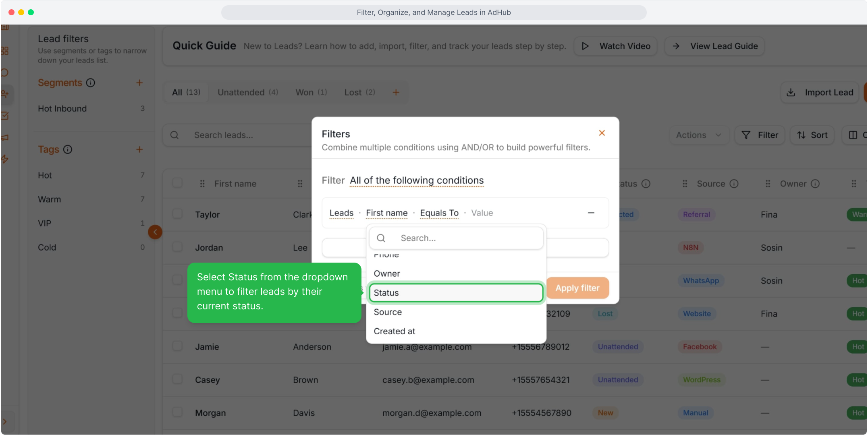Click the drag handle beside Source column
This screenshot has height=435, width=868.
pos(685,184)
